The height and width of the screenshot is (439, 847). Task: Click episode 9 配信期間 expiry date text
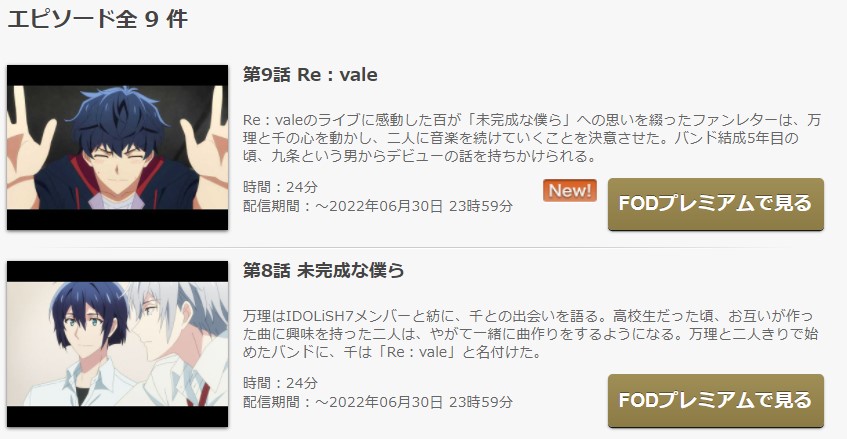point(378,206)
